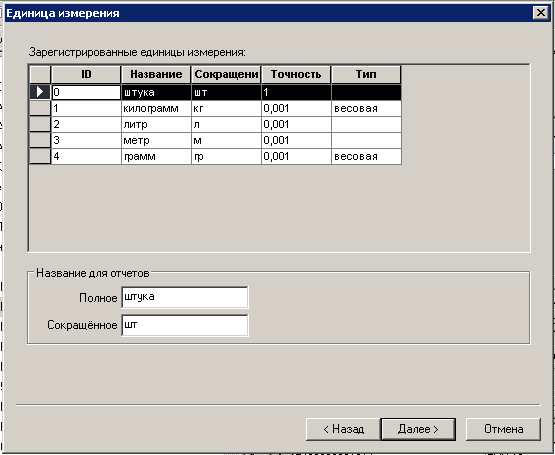
Task: Select the метр unit row
Action: [226, 140]
